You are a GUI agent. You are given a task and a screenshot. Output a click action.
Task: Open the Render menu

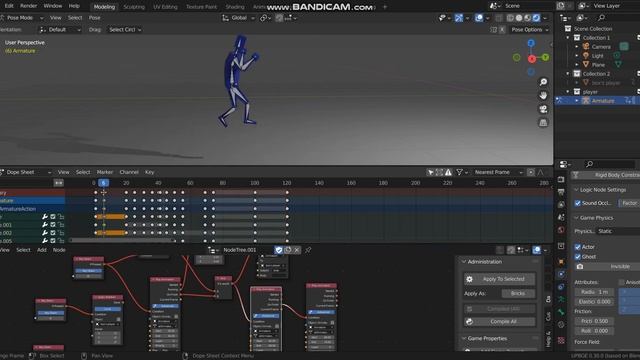pyautogui.click(x=28, y=6)
